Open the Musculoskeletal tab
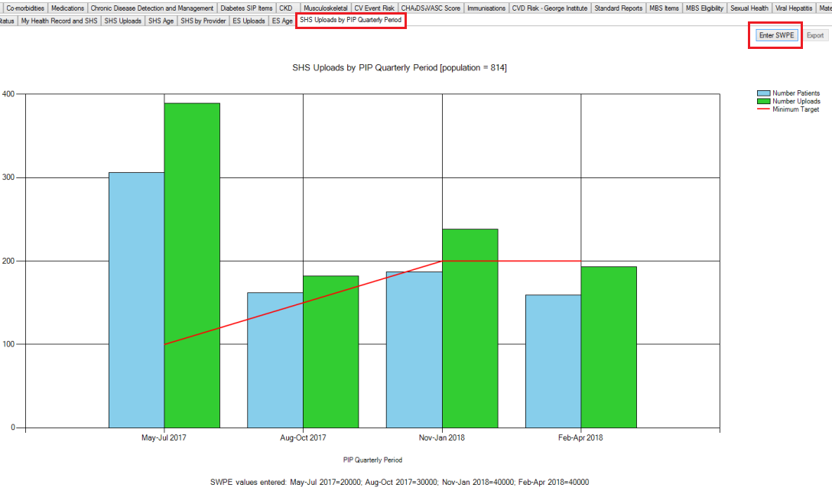The height and width of the screenshot is (504, 832). (x=325, y=8)
